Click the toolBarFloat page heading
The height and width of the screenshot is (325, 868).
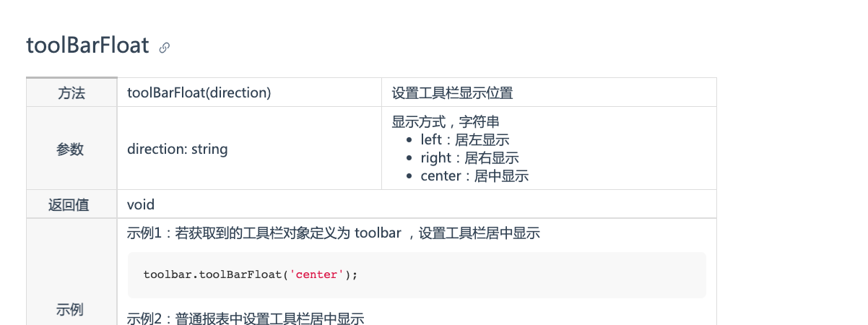coord(87,45)
